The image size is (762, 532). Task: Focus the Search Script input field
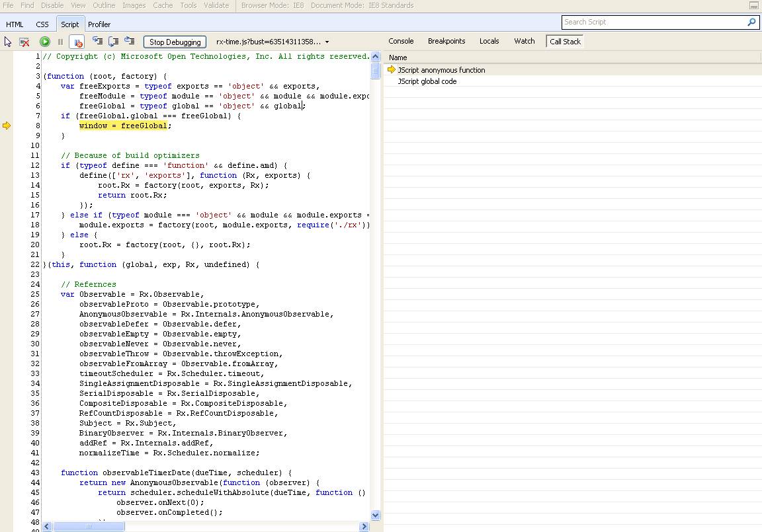[x=654, y=22]
